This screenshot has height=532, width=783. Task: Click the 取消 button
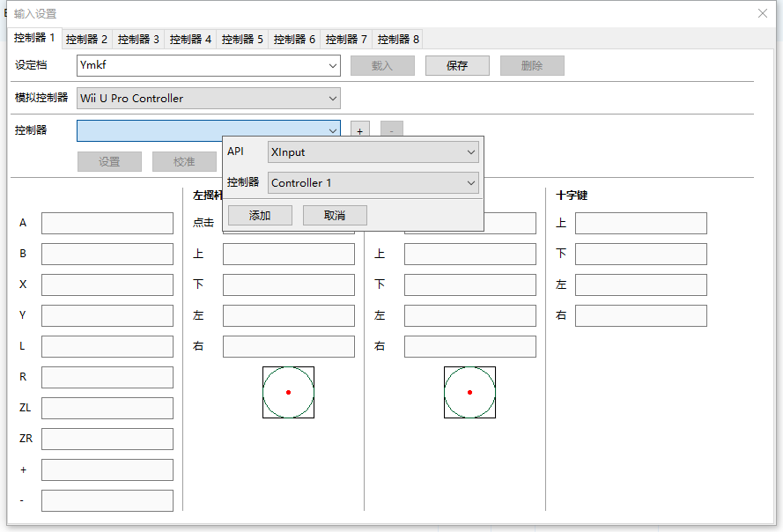(x=335, y=216)
